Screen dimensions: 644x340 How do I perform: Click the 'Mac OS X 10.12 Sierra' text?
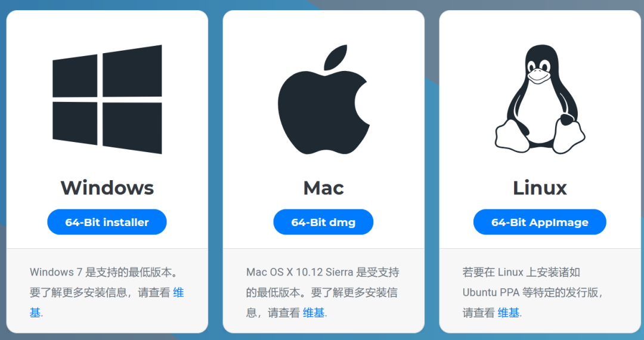(299, 272)
